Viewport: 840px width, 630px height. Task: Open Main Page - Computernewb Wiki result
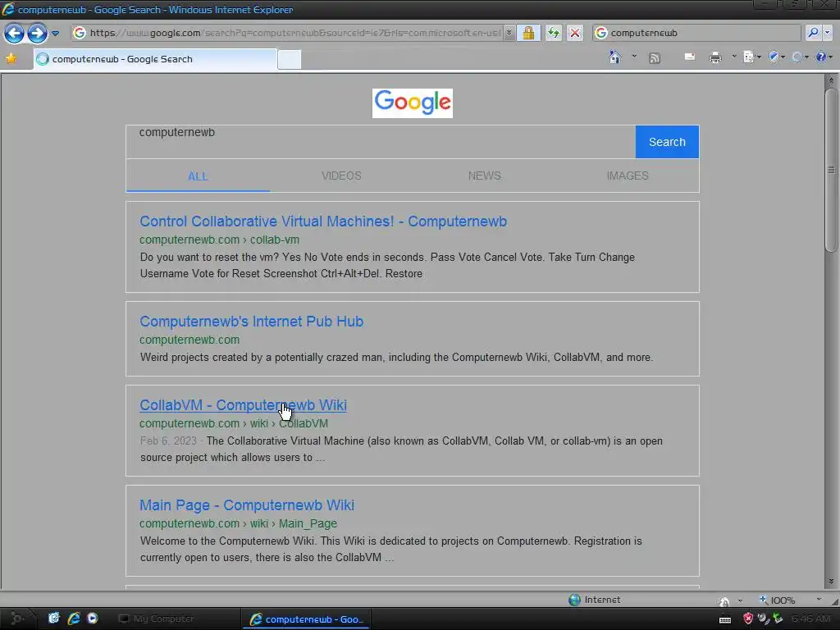tap(246, 505)
